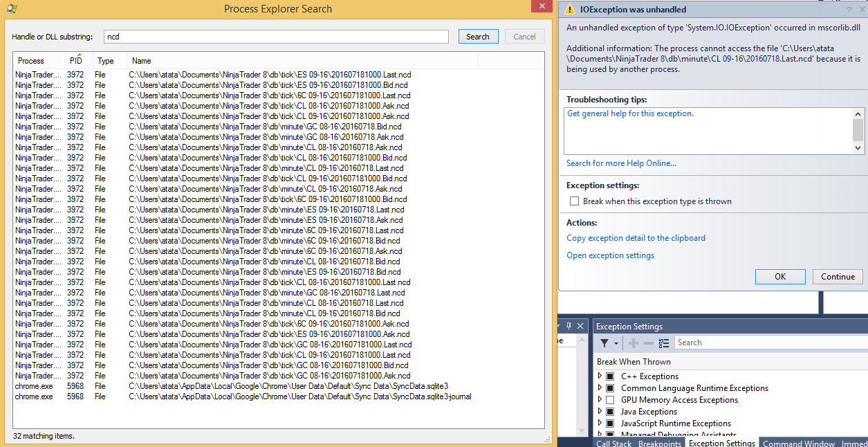Expand JavaScript Runtime Exceptions node
The height and width of the screenshot is (447, 868).
(600, 423)
